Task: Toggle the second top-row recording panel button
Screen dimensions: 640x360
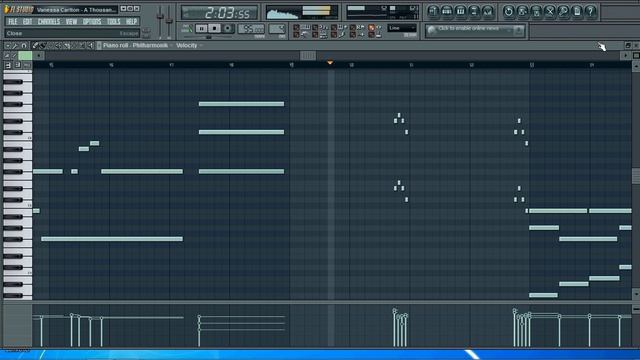Action: 315,27
